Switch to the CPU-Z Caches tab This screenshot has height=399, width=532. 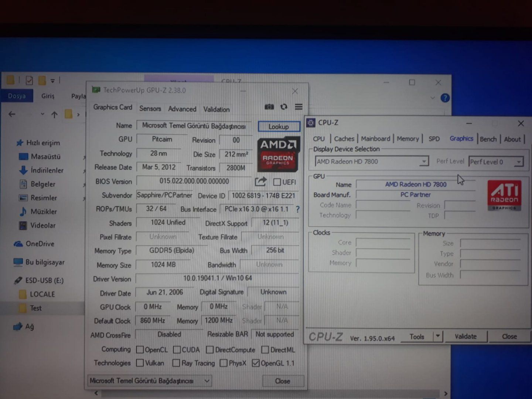[344, 139]
